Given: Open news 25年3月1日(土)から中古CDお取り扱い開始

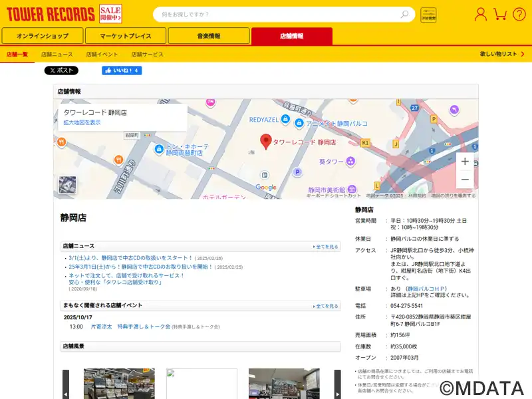Looking at the screenshot, I should click(x=140, y=267).
